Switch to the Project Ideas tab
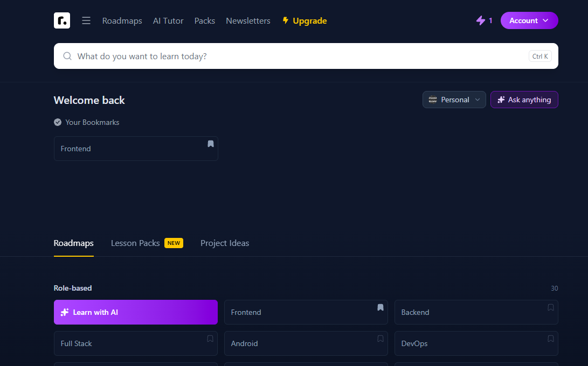 click(x=225, y=243)
